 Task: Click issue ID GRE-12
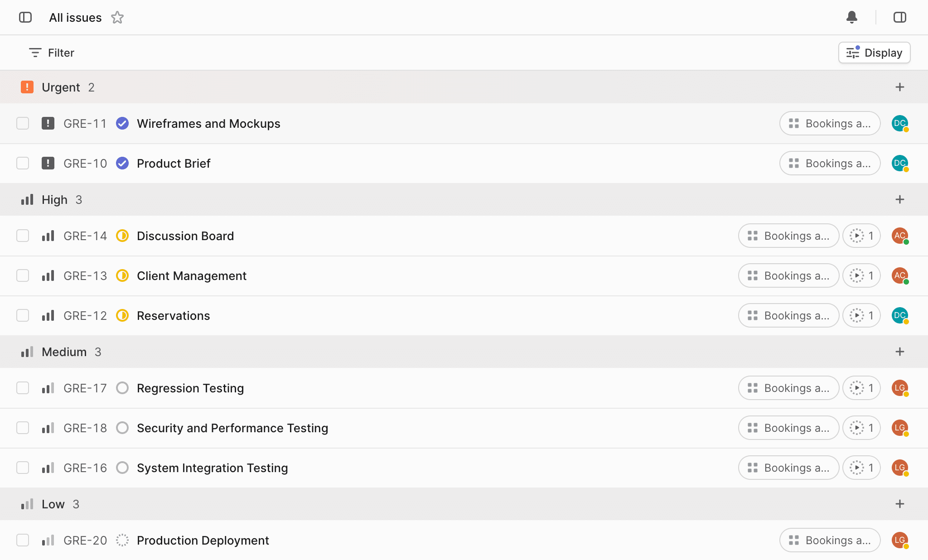85,315
